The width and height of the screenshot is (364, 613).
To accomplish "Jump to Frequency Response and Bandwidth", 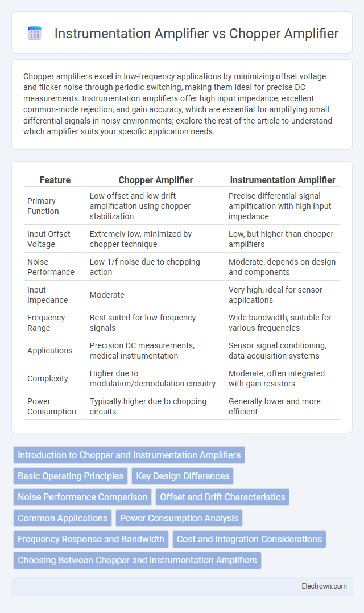I will click(x=91, y=540).
